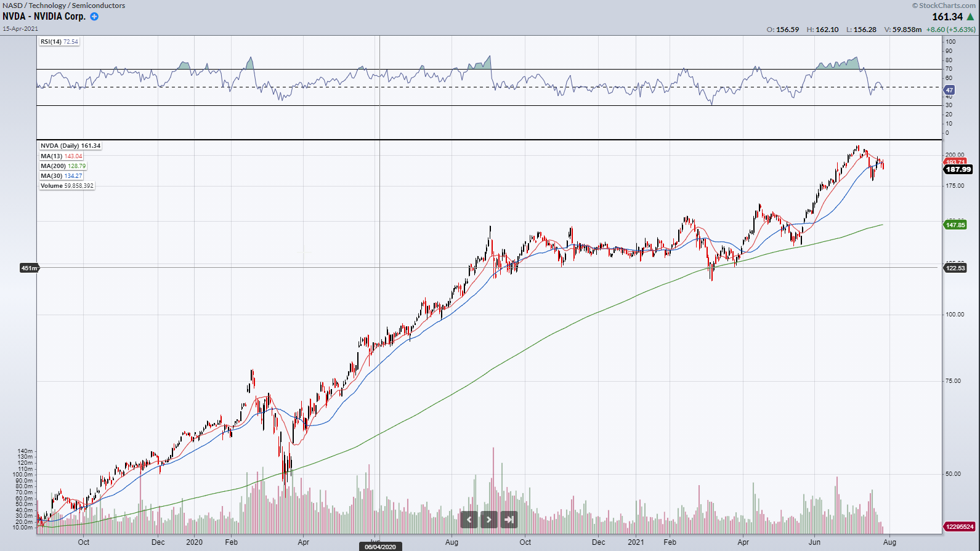This screenshot has height=551, width=980.
Task: Click the green 147.85 MA(200) price tag
Action: (x=955, y=225)
